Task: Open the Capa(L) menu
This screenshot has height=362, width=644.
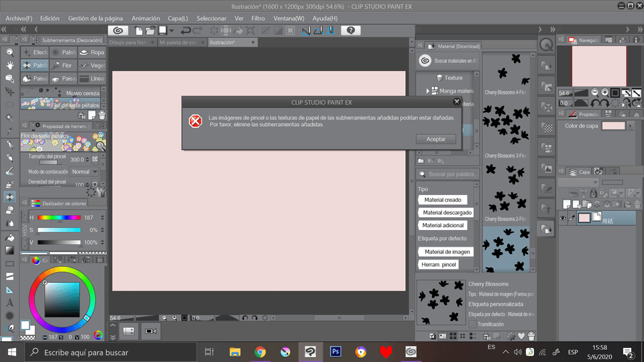Action: (178, 18)
